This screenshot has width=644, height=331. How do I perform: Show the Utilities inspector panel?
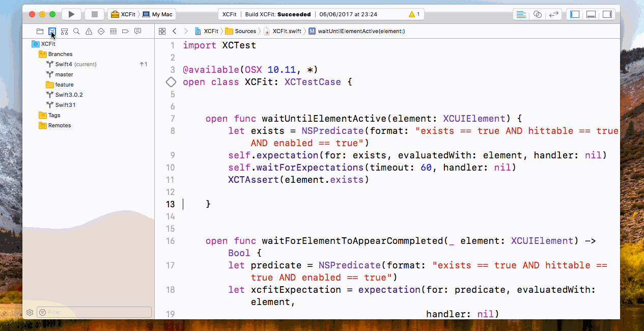pyautogui.click(x=607, y=14)
